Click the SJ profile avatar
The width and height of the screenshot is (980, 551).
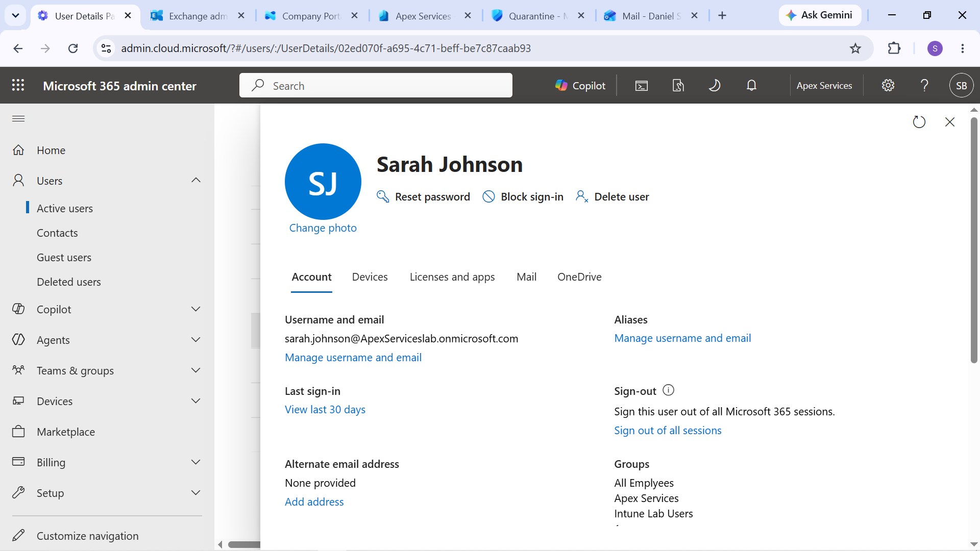click(323, 182)
